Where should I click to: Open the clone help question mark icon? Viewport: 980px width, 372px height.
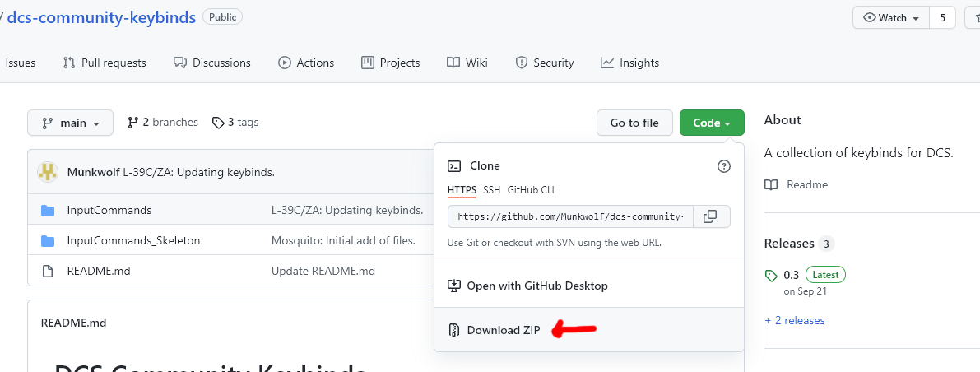[x=724, y=165]
